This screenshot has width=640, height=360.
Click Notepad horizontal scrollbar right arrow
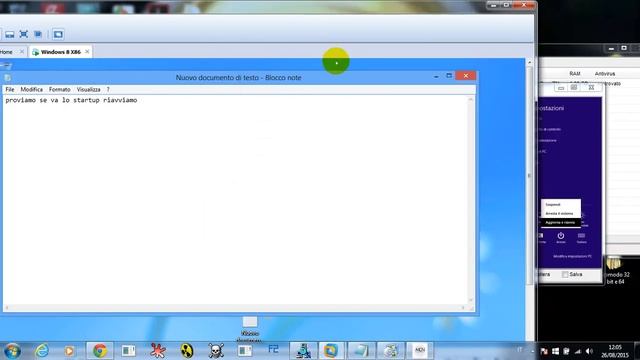click(x=463, y=308)
